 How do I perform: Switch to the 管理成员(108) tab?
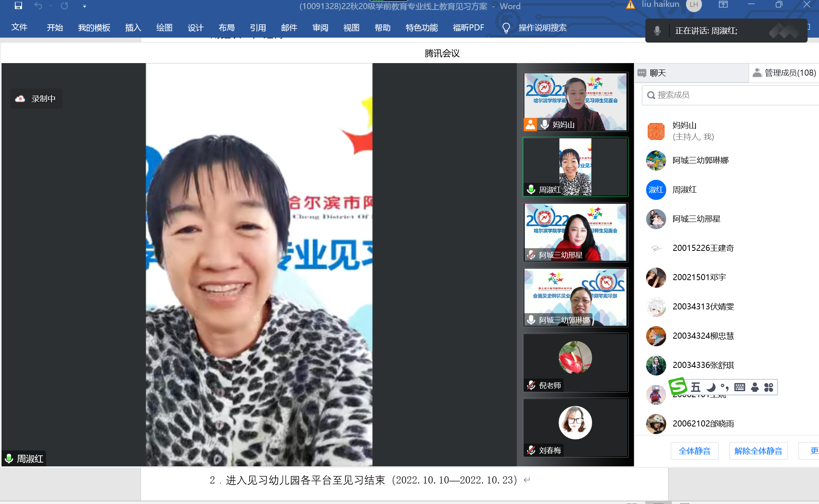click(784, 73)
